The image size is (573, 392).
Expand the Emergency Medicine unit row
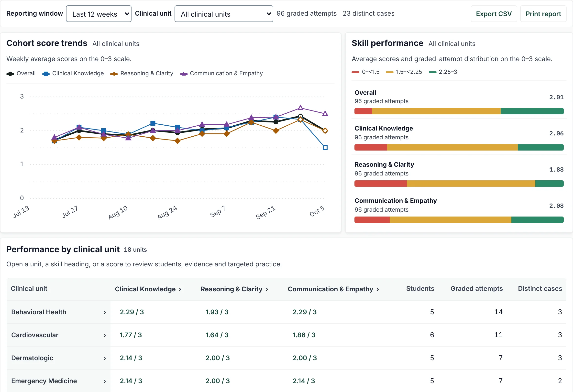pyautogui.click(x=59, y=381)
